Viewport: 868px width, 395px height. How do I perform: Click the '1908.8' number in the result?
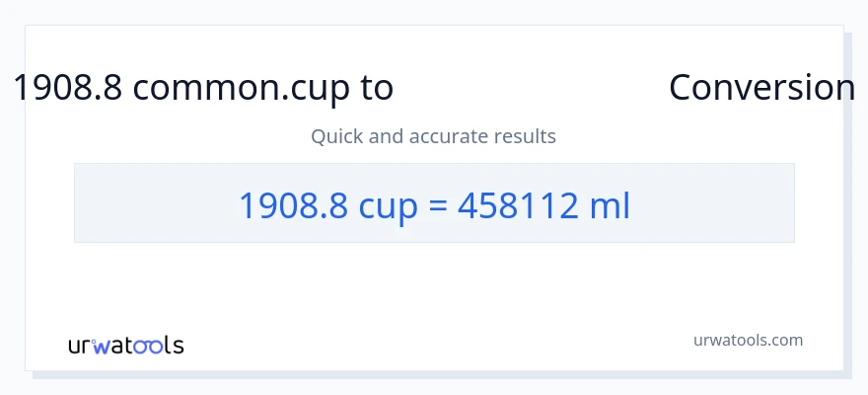pyautogui.click(x=292, y=205)
